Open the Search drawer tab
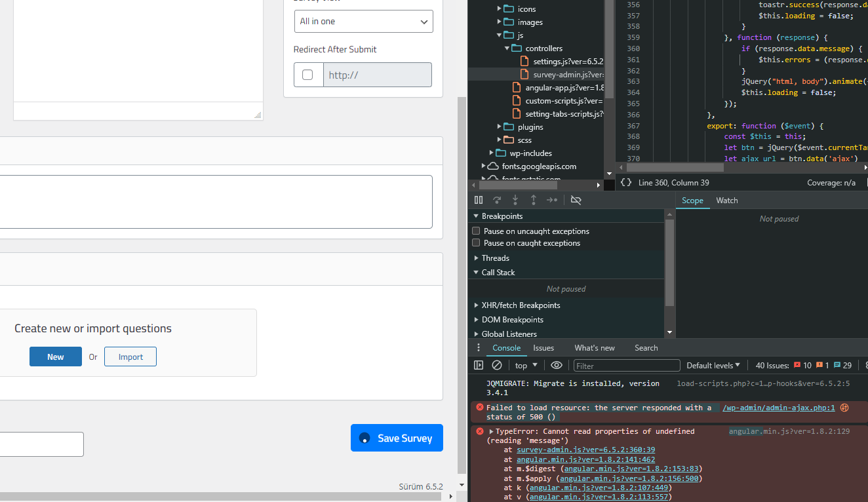 (x=646, y=348)
